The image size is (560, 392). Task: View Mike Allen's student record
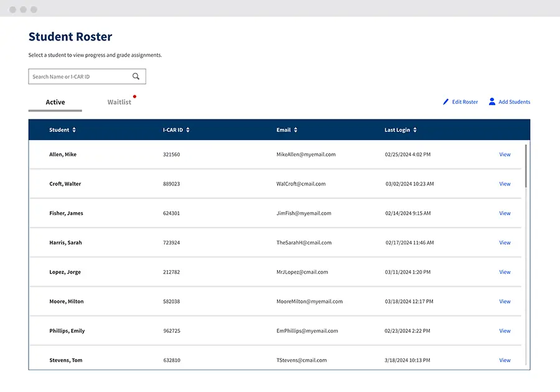click(505, 154)
